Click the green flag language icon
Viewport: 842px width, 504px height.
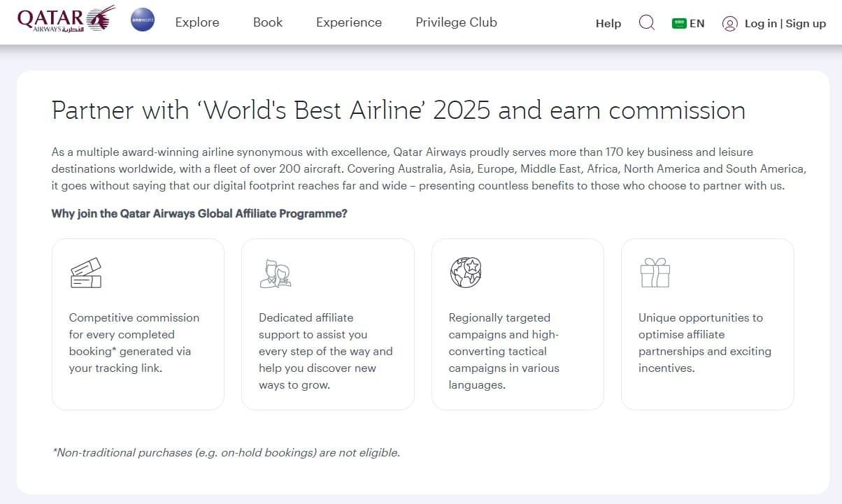[x=679, y=23]
